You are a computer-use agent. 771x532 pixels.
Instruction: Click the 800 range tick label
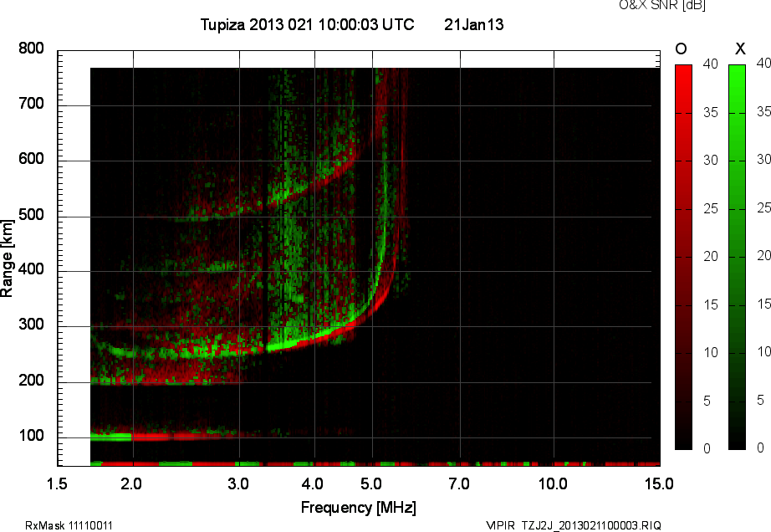pos(31,49)
